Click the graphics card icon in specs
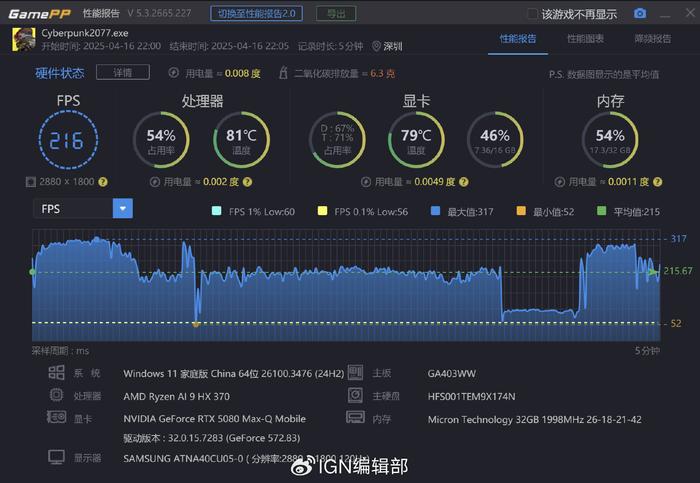Viewport: 700px width, 483px height. point(56,417)
